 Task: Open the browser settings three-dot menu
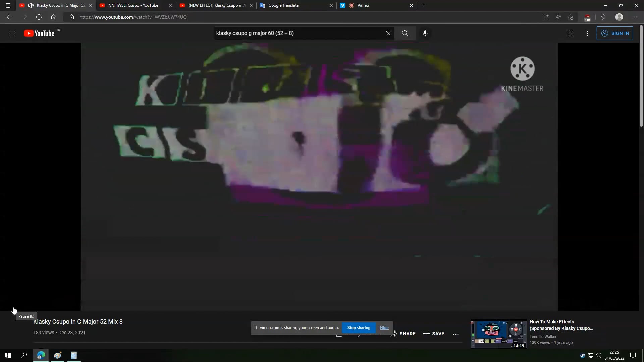click(x=634, y=17)
